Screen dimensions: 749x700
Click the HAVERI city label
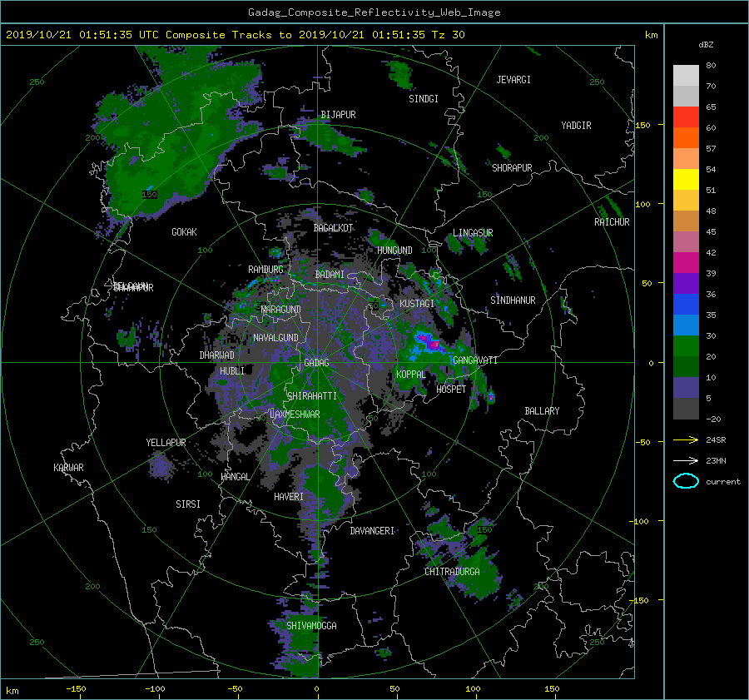tap(289, 497)
